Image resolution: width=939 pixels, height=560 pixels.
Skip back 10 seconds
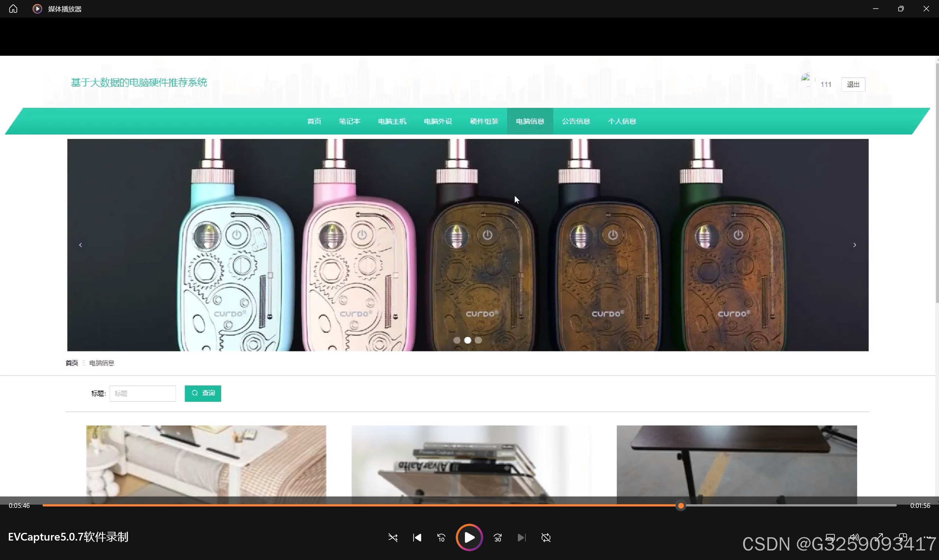click(x=441, y=537)
